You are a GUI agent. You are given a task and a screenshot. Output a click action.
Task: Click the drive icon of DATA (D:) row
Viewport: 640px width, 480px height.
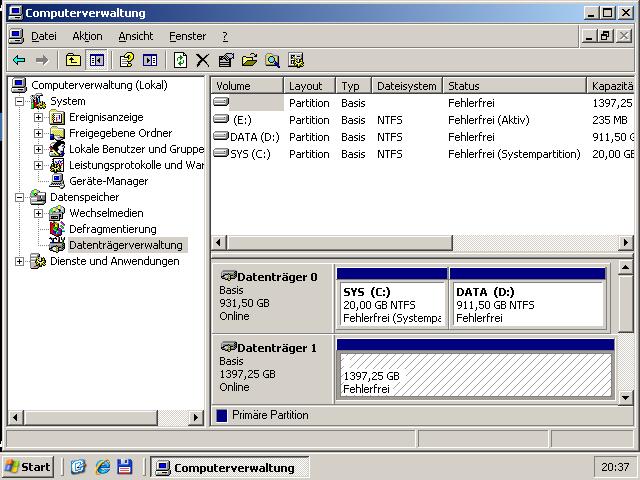point(221,136)
